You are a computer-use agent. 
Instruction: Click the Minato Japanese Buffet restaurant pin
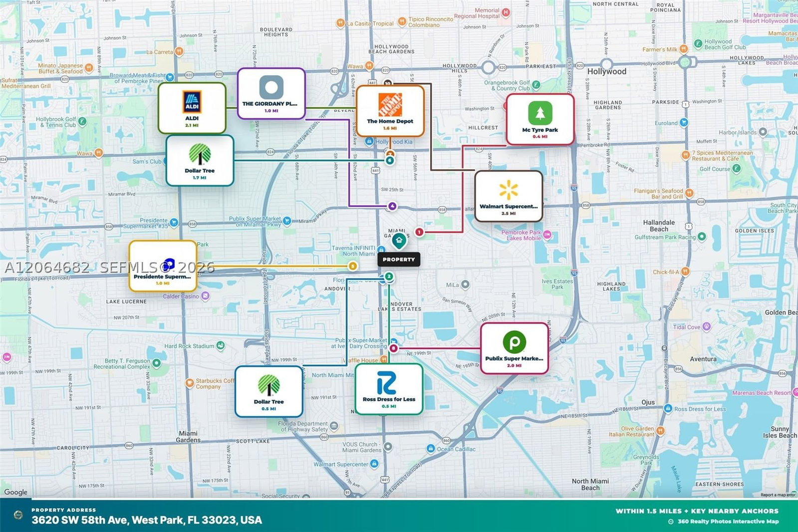click(89, 68)
